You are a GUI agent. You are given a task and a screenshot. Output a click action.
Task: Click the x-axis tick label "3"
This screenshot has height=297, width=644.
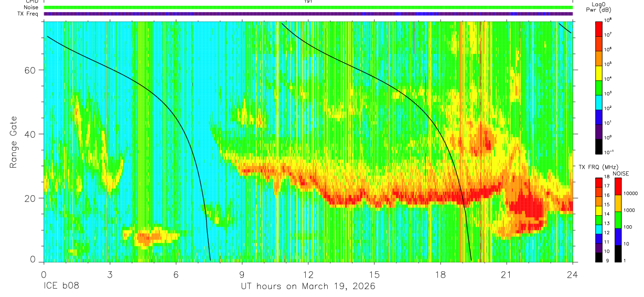pos(110,274)
